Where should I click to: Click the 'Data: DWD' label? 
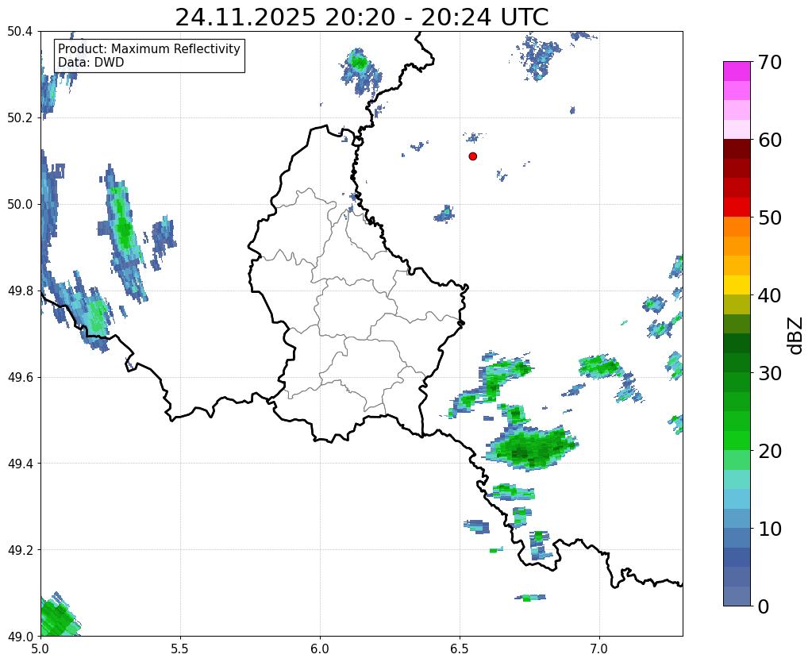(91, 63)
